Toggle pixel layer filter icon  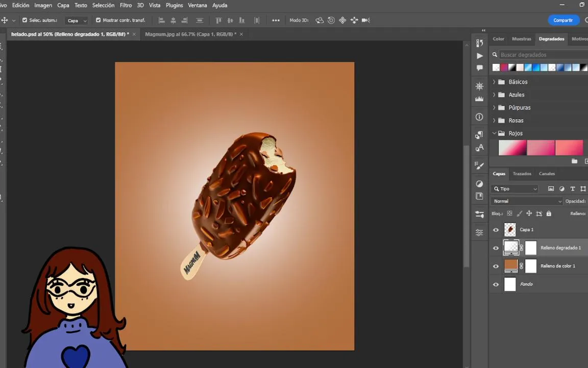[x=551, y=189]
